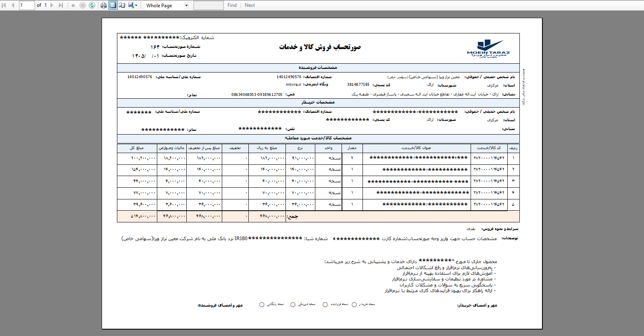Viewport: 644px width, 336px height.
Task: Toggle print layout view
Action: (113, 5)
